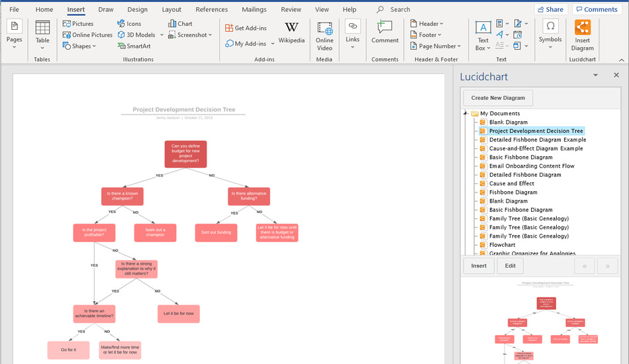Click the Online Video icon
This screenshot has height=364, width=629.
324,34
